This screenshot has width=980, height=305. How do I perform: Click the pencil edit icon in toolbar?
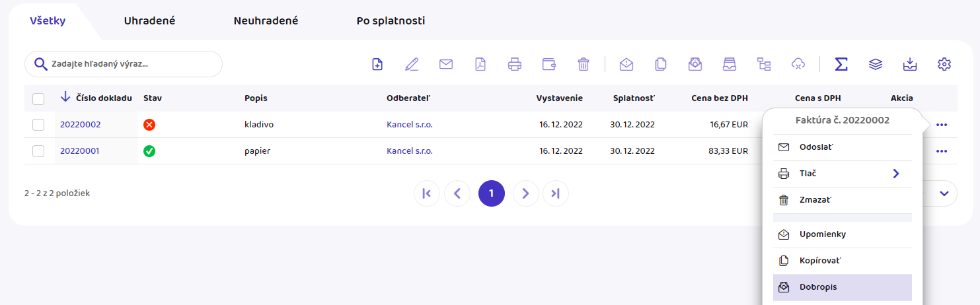(x=412, y=64)
